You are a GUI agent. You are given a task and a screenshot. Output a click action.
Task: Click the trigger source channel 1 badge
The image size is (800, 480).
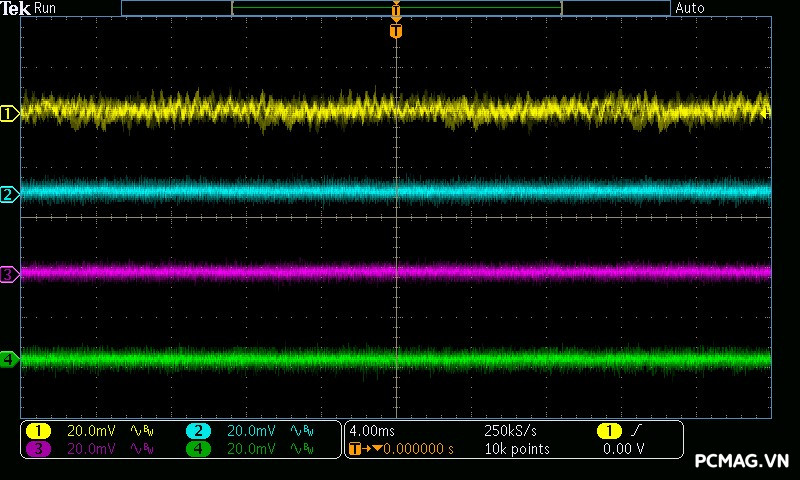tap(608, 431)
